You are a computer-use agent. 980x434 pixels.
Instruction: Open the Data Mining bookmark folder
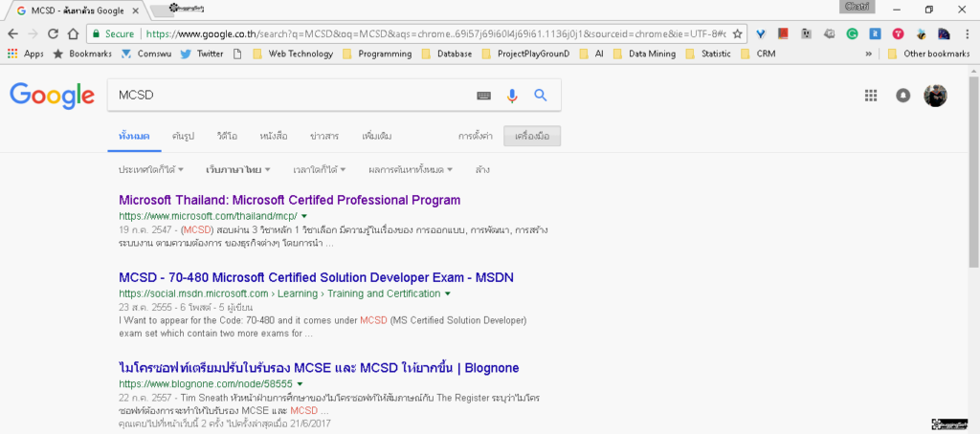[x=644, y=54]
